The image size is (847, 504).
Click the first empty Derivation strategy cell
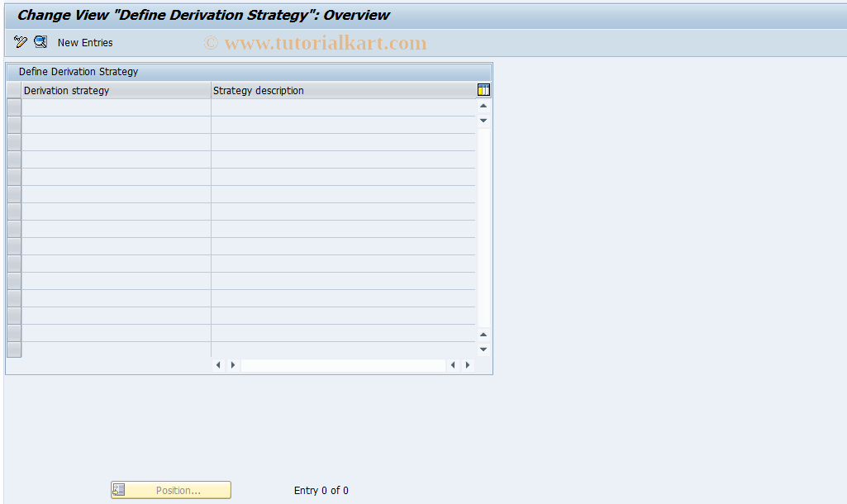point(116,106)
